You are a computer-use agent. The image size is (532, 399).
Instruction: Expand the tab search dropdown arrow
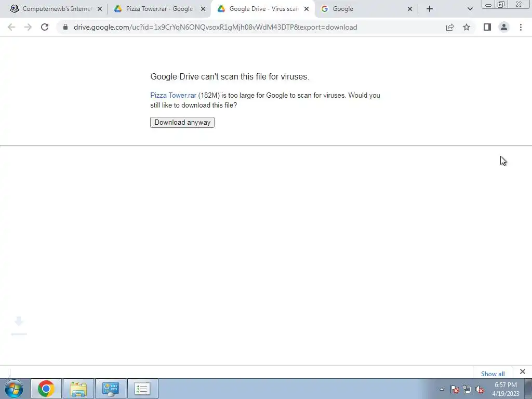pyautogui.click(x=470, y=9)
